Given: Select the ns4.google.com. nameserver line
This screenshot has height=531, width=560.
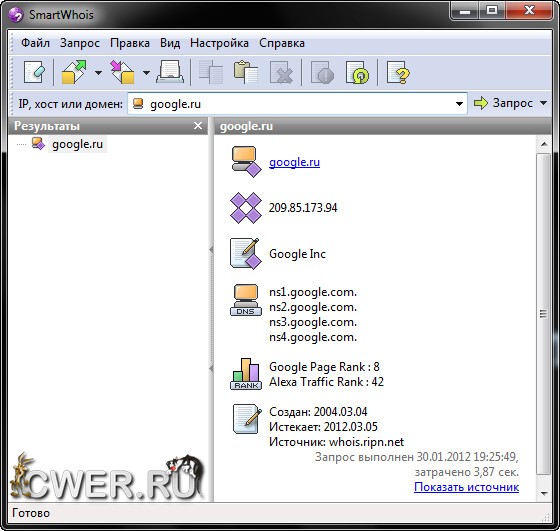Looking at the screenshot, I should pos(313,337).
